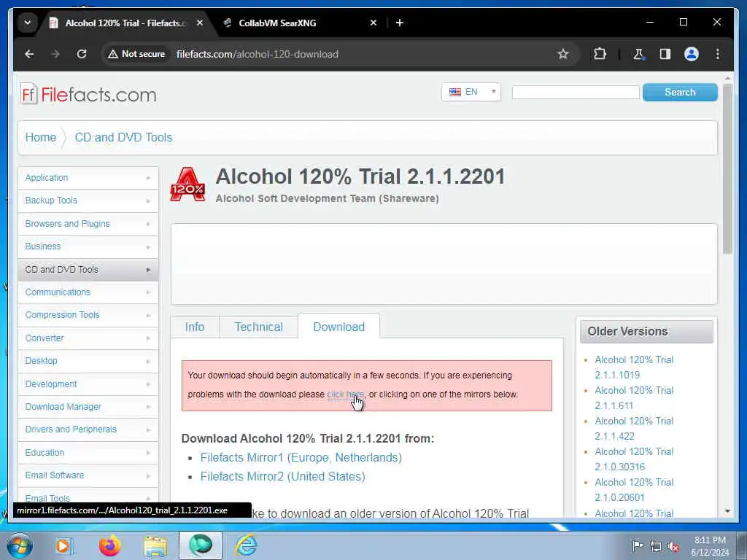
Task: Expand the Browsers and Plugins arrow
Action: click(148, 224)
